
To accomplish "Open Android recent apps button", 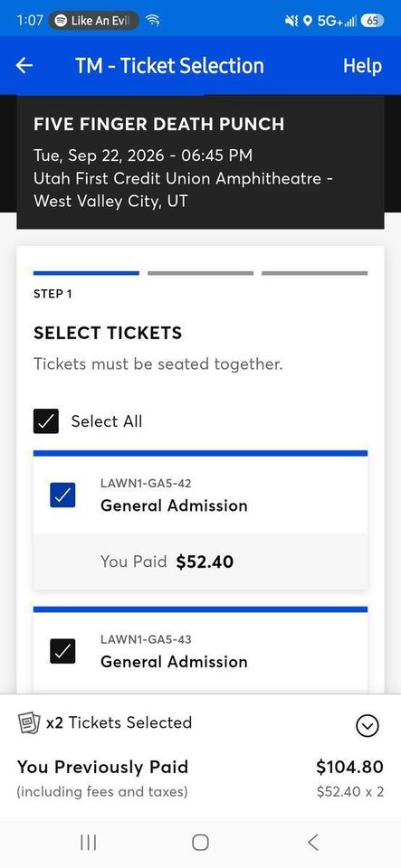I will [88, 843].
